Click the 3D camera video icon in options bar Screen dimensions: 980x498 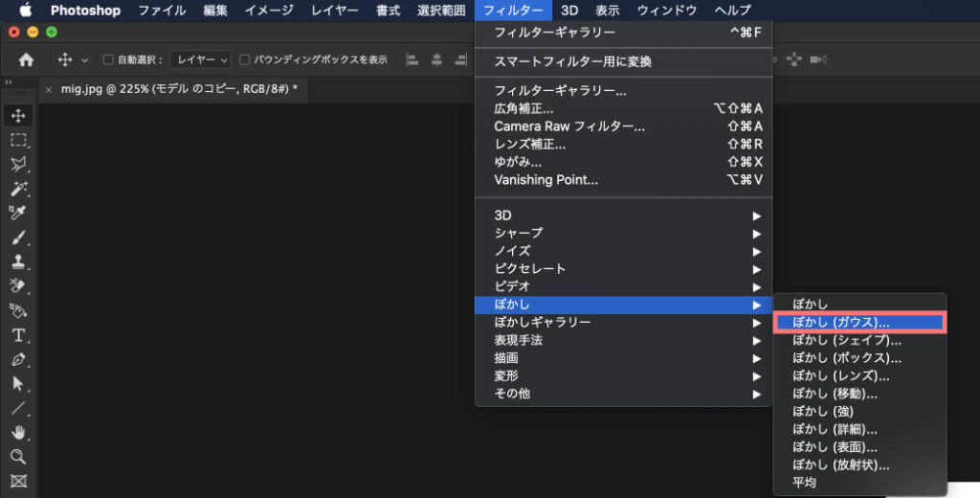pyautogui.click(x=818, y=59)
